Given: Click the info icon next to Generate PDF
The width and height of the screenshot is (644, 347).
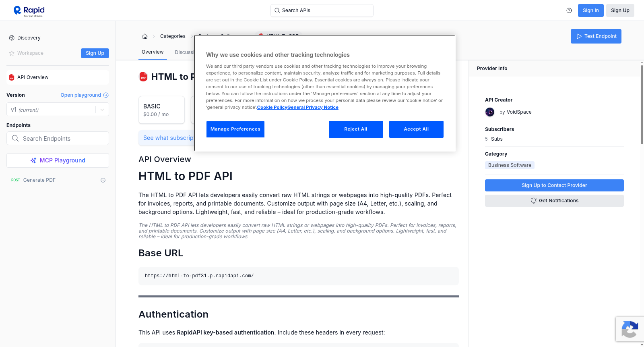Looking at the screenshot, I should click(103, 180).
